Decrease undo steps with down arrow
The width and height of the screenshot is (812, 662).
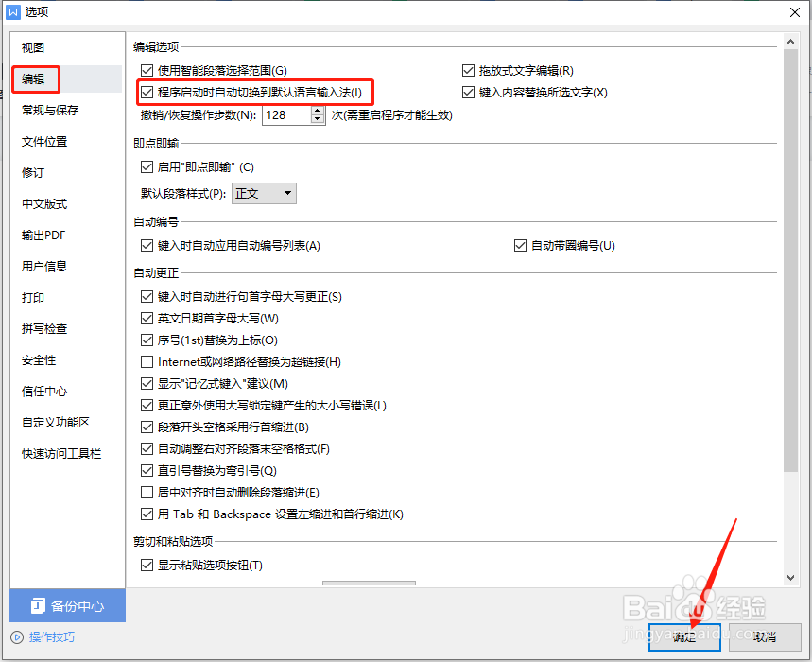(x=318, y=119)
